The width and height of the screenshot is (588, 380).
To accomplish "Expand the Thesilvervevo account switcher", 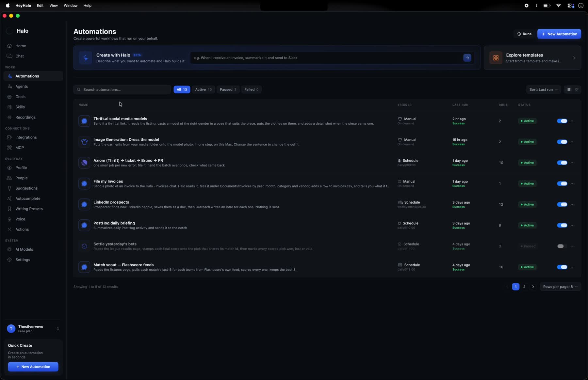I will [58, 329].
